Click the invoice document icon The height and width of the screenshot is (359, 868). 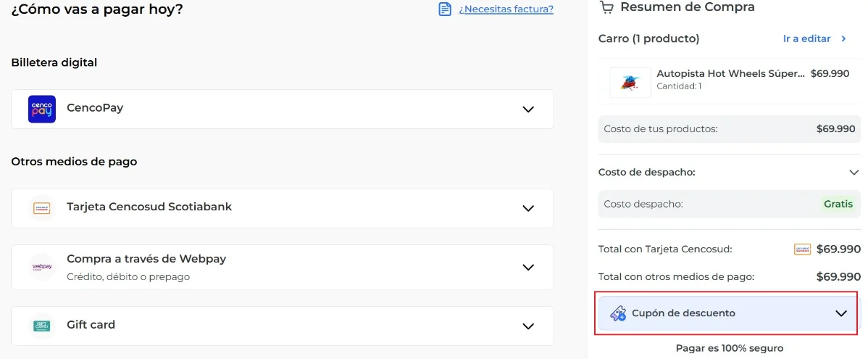pos(445,9)
